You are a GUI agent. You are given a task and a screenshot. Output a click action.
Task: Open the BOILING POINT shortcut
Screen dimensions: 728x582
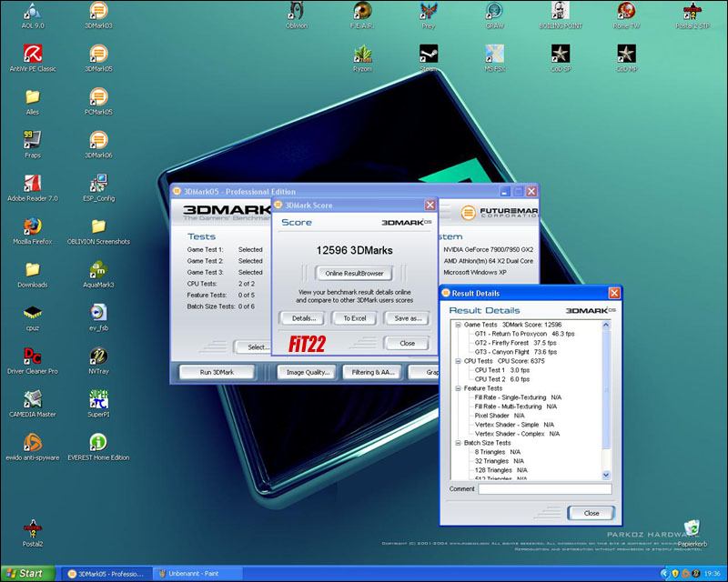pos(561,15)
